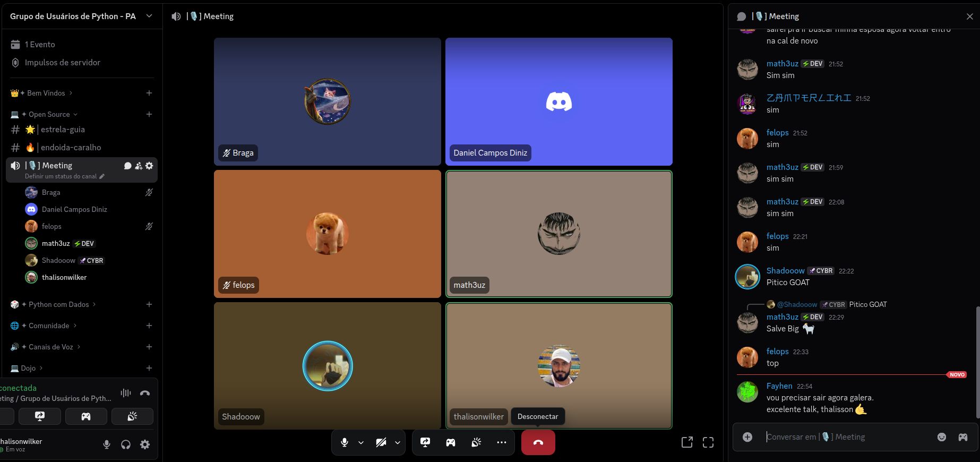Collapse the Open Source category

point(49,114)
